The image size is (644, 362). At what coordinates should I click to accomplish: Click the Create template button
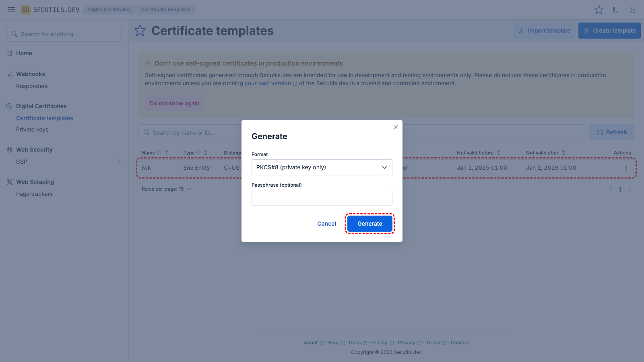[x=609, y=31]
